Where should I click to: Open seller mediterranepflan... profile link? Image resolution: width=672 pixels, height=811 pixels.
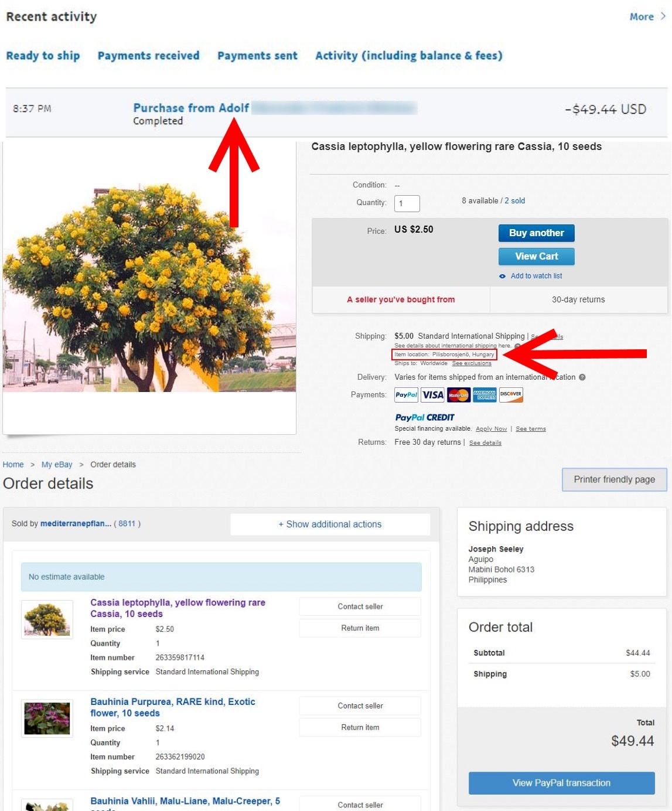[76, 524]
